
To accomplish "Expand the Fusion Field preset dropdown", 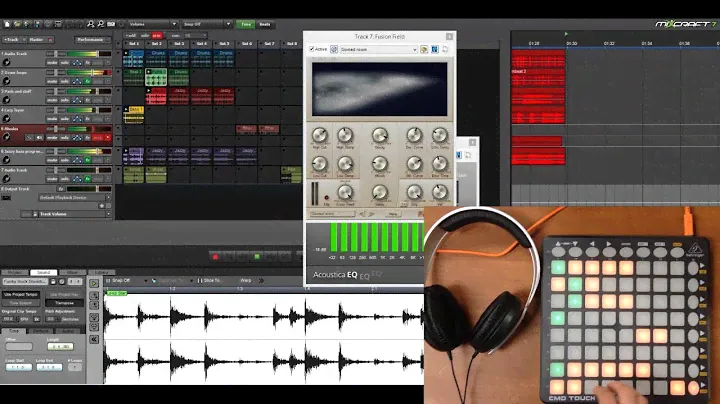I will point(414,48).
